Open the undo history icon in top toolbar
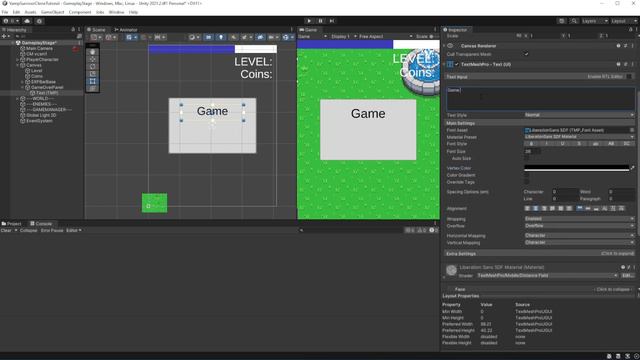The image size is (640, 360). click(x=562, y=21)
